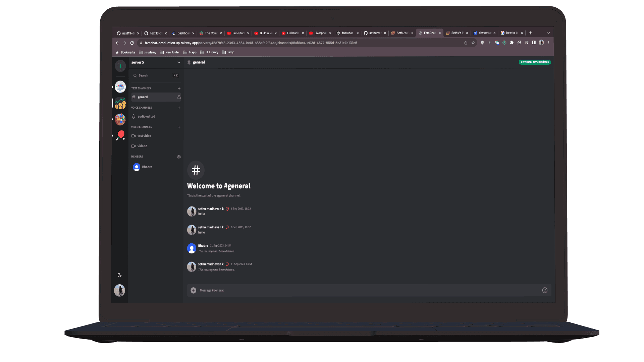Switch to the Build a Vi YouTube tab
This screenshot has height=362, width=644.
(x=265, y=33)
